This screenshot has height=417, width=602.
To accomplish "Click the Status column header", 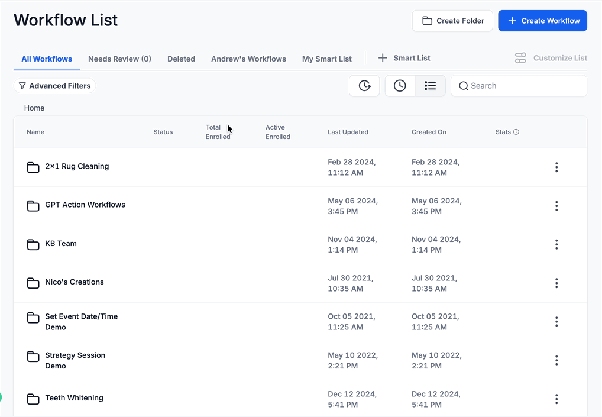I will click(163, 132).
